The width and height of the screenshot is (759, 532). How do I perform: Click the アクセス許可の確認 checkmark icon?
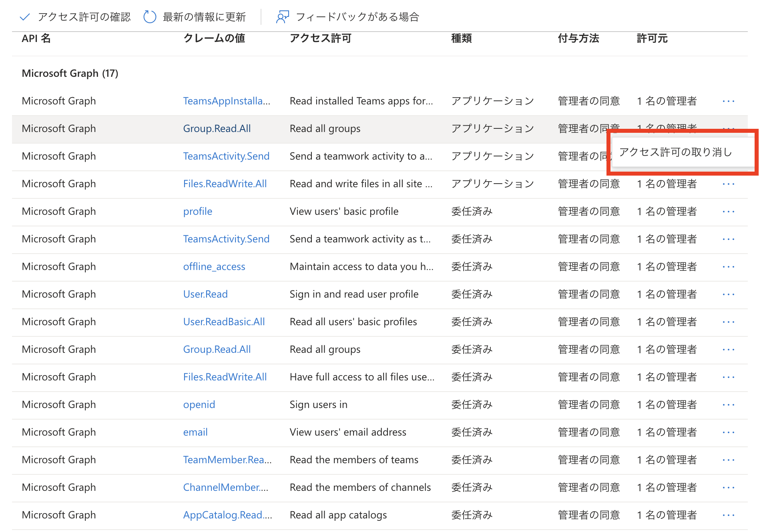click(25, 17)
